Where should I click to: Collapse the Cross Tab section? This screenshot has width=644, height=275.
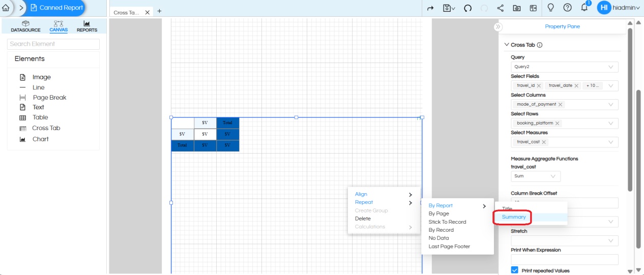(x=507, y=45)
